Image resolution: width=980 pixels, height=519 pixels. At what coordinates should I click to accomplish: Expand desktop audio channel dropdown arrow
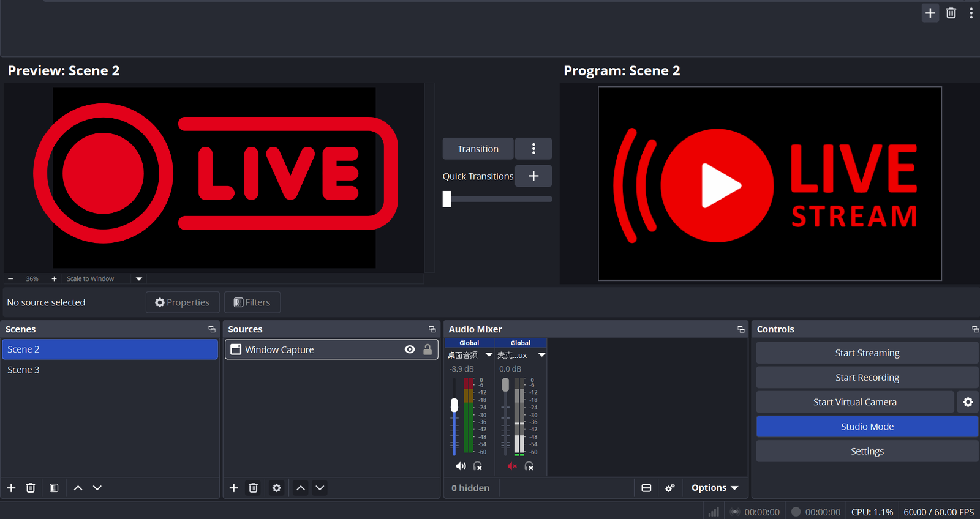coord(489,355)
